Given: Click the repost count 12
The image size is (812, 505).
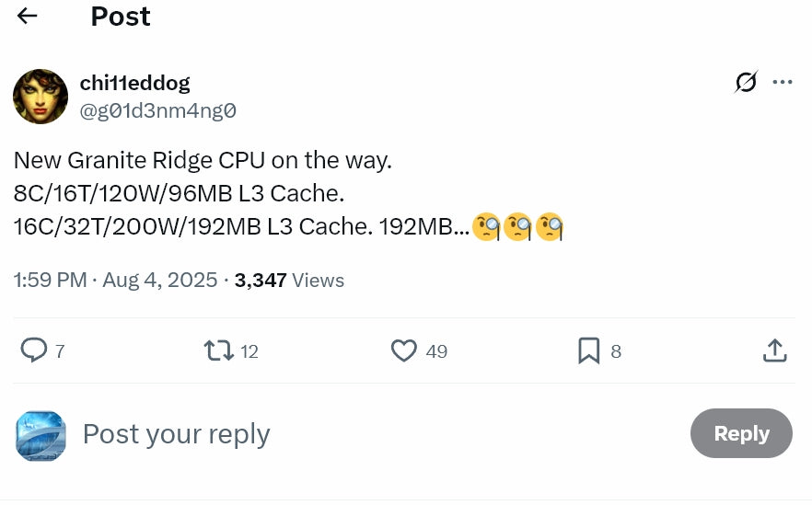Looking at the screenshot, I should 249,351.
